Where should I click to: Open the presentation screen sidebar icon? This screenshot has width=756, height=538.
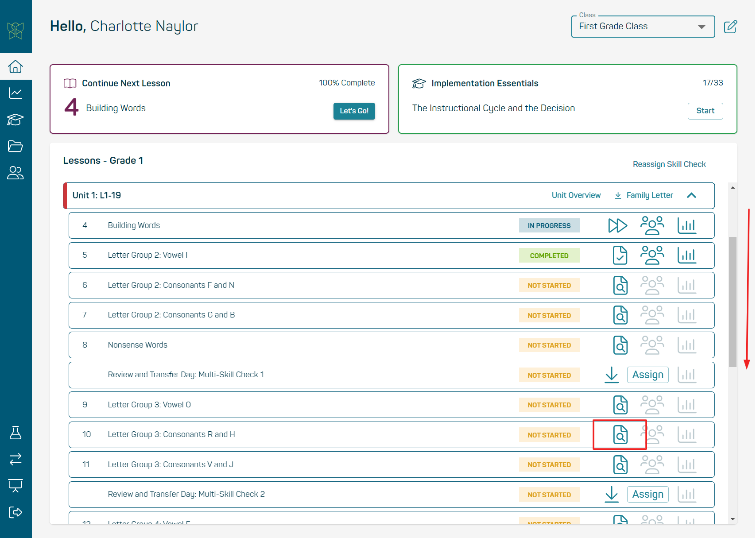click(16, 486)
